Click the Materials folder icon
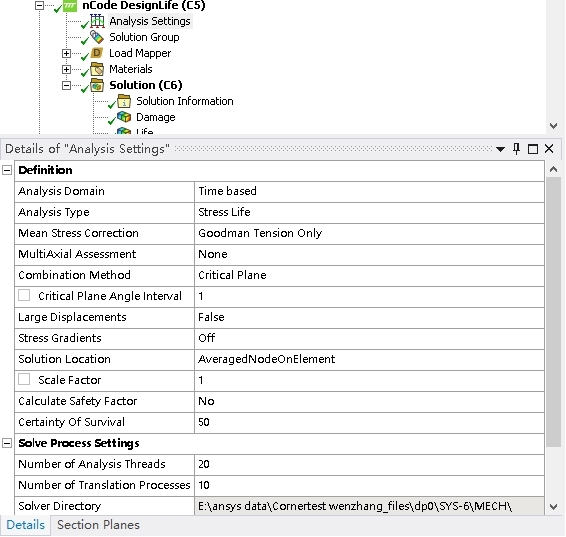This screenshot has height=537, width=566. point(97,69)
